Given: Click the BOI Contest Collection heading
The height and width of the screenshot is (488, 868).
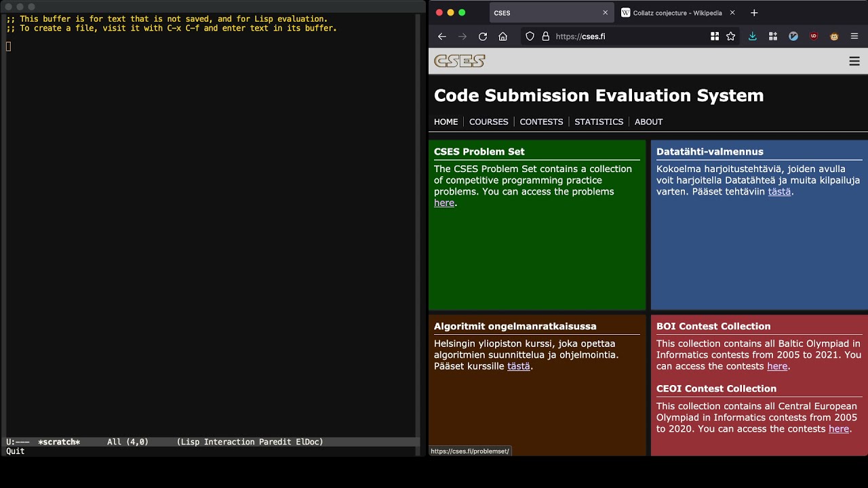Looking at the screenshot, I should (x=713, y=327).
